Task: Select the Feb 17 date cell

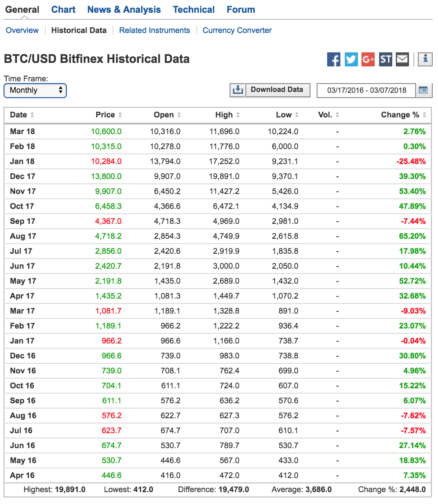Action: tap(22, 326)
